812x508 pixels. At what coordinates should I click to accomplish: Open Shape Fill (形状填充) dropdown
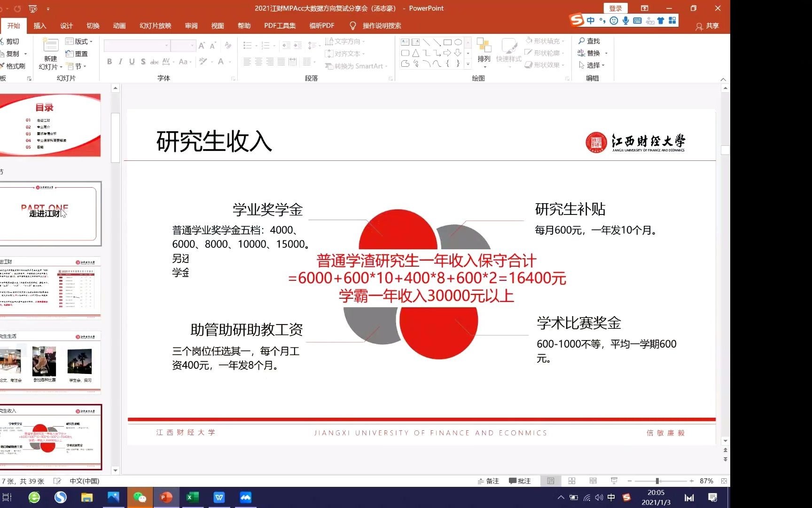545,41
